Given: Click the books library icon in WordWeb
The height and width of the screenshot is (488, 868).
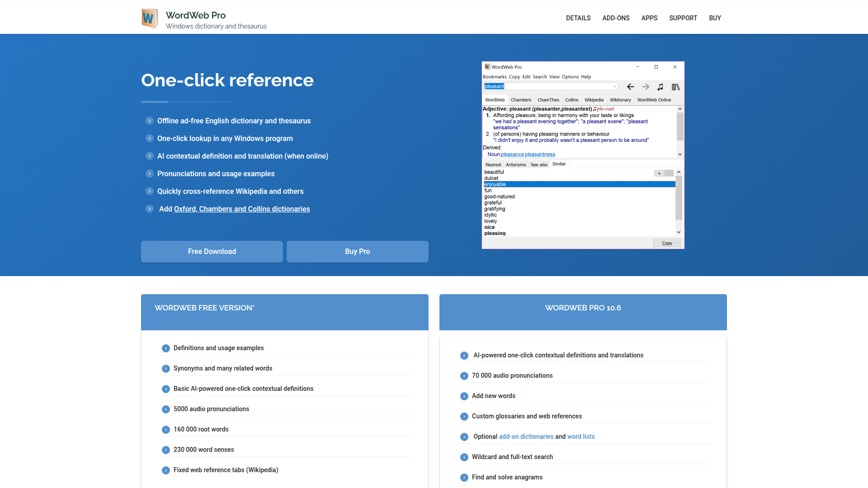Looking at the screenshot, I should (x=675, y=87).
